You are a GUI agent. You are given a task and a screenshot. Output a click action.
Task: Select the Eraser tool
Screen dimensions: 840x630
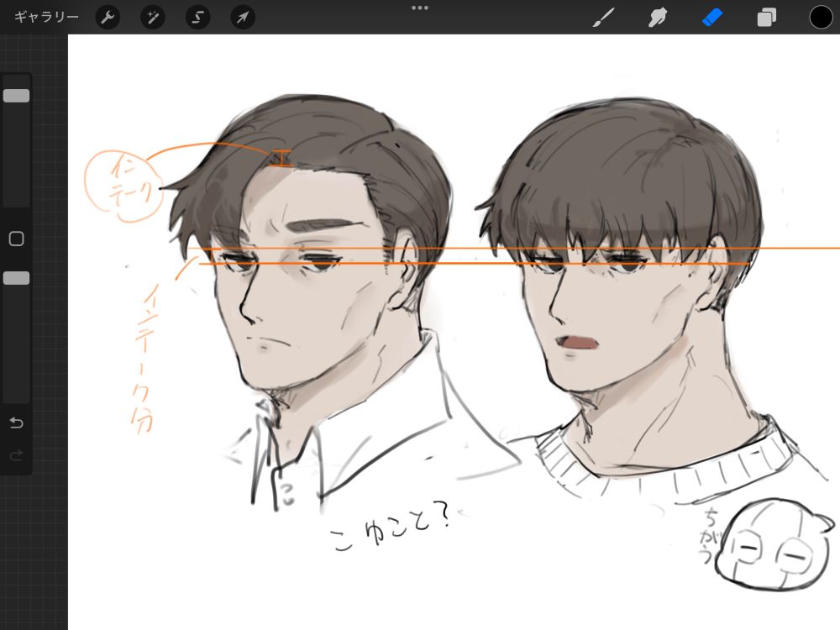click(712, 17)
